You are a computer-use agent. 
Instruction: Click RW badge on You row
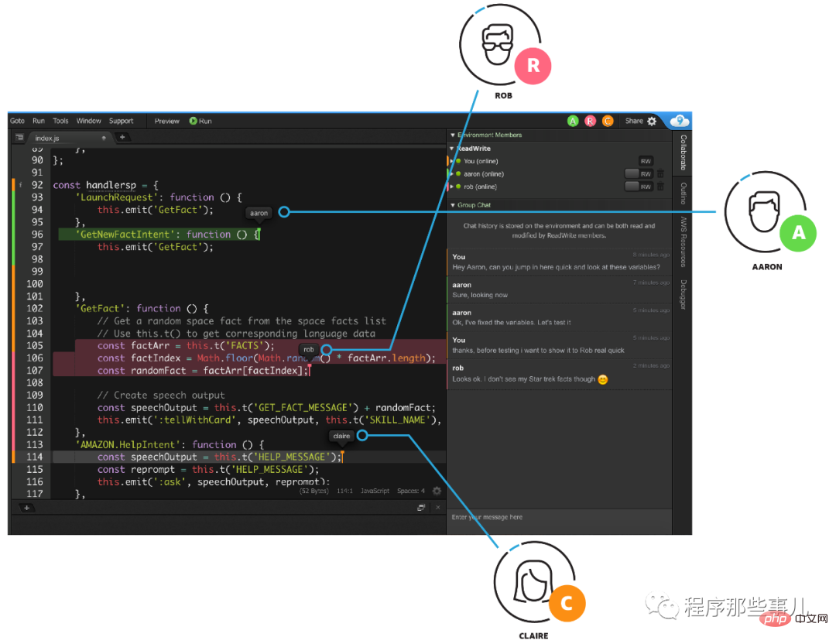[646, 161]
